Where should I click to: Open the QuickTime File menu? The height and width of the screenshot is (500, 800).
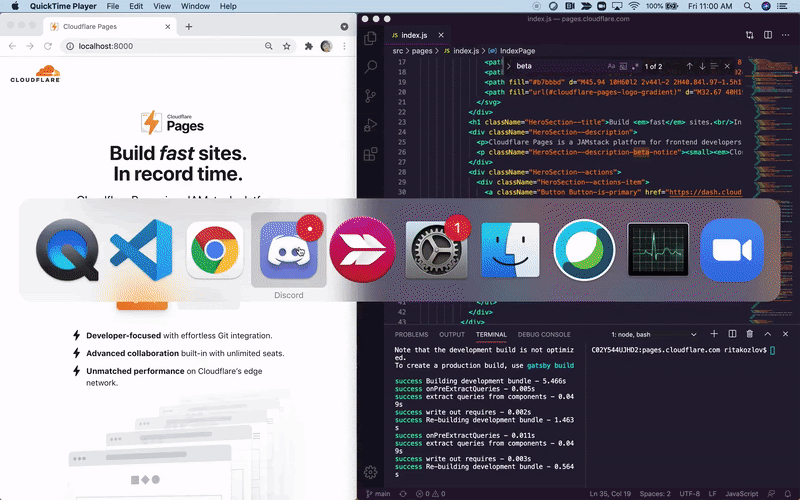click(x=113, y=6)
